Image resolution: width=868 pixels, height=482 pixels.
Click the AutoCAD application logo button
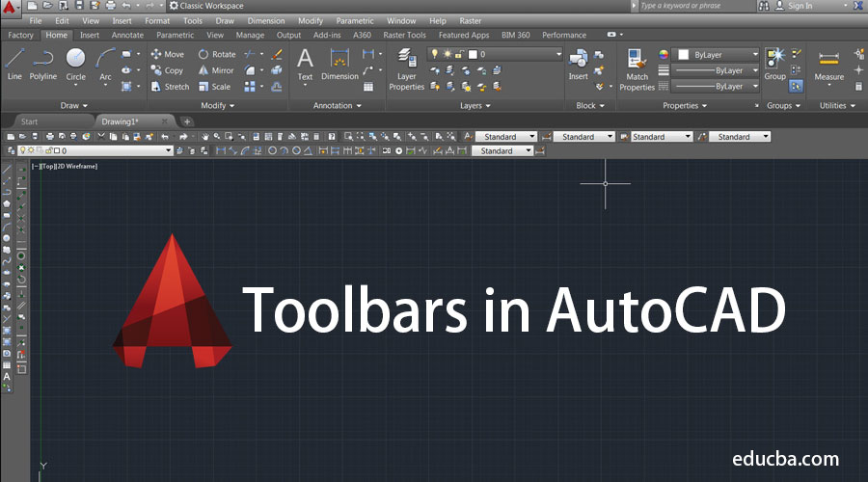pos(10,7)
